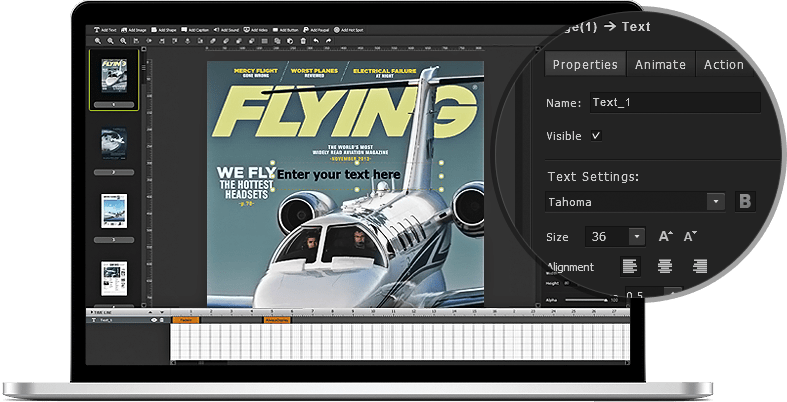Decrease the font size with A-down icon
787x402 pixels.
point(691,236)
